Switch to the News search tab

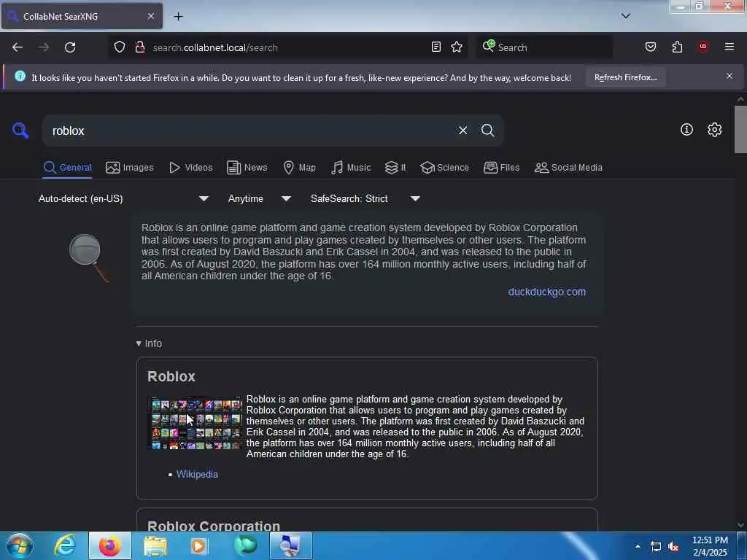pos(247,168)
